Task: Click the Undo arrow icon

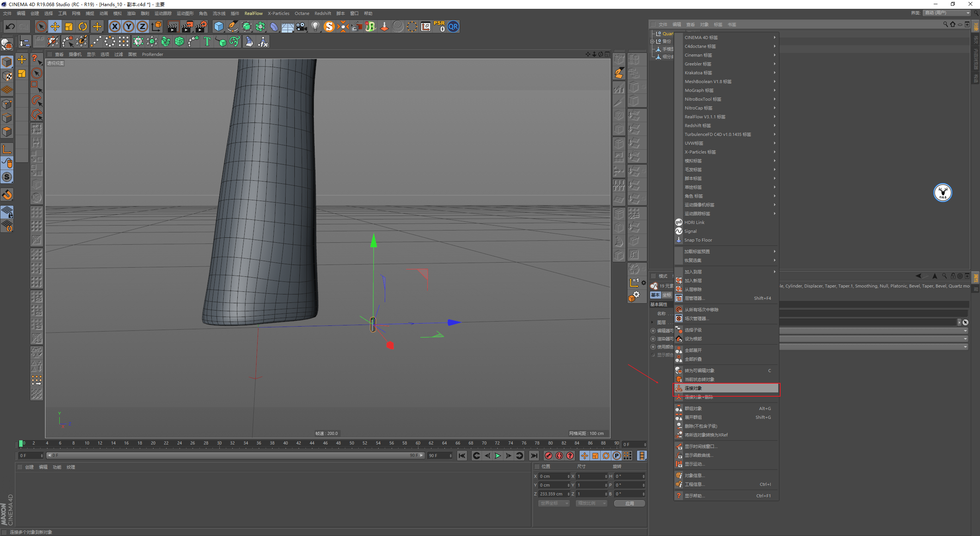Action: [10, 27]
